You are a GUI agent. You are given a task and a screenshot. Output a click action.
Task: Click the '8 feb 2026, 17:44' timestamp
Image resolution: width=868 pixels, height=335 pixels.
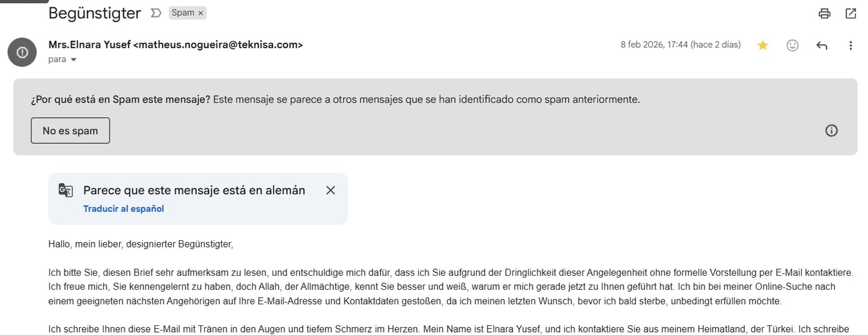(x=654, y=45)
